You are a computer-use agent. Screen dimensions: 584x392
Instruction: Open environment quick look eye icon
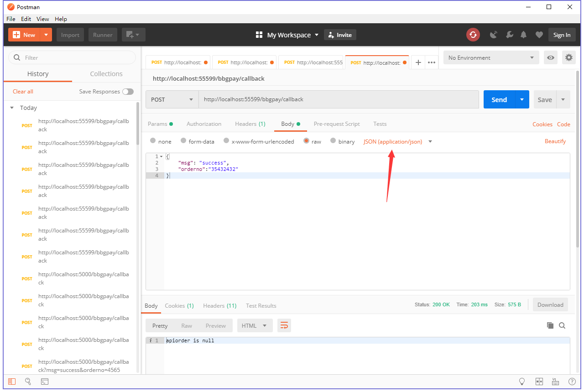pyautogui.click(x=551, y=57)
